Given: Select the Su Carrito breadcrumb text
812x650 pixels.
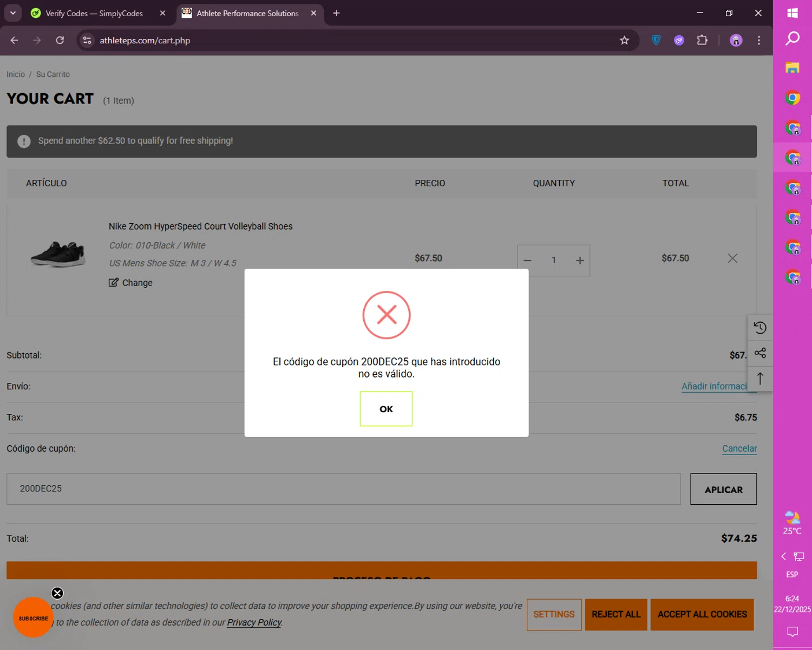Looking at the screenshot, I should 53,74.
